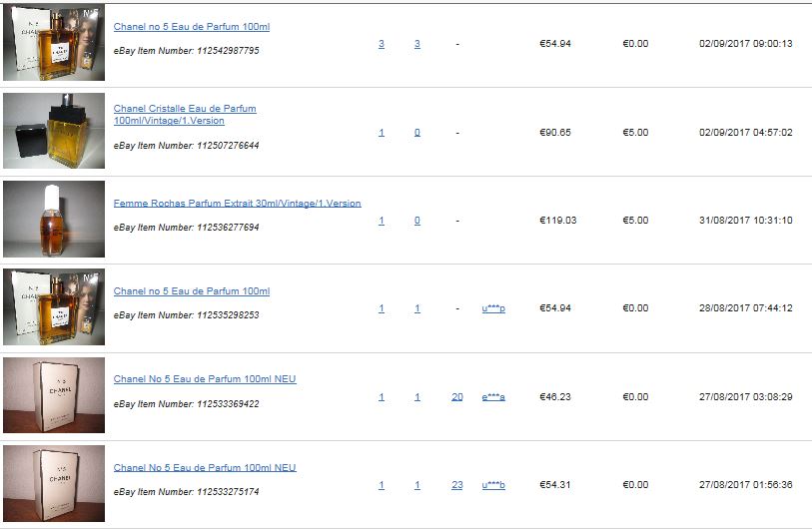Click the 0 link in Femme Rochas row
Screen dimensions: 812x529
(417, 221)
